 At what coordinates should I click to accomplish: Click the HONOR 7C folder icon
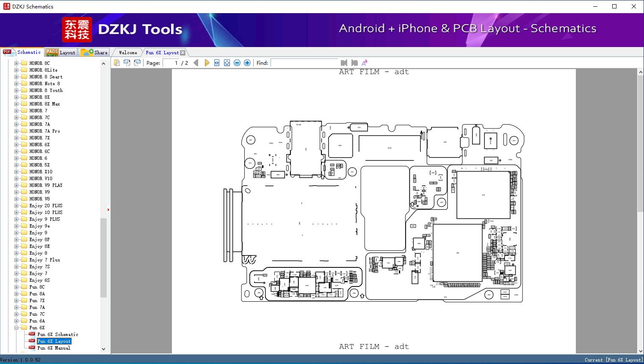tap(24, 117)
